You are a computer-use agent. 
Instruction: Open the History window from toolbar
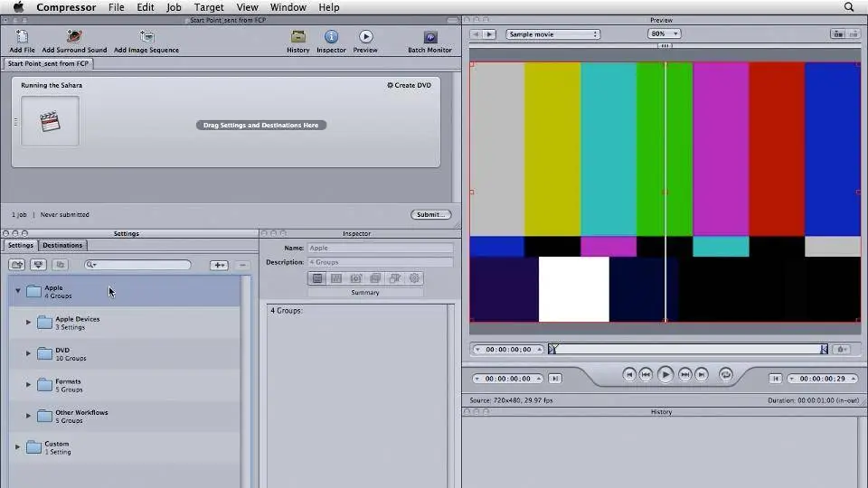point(297,41)
